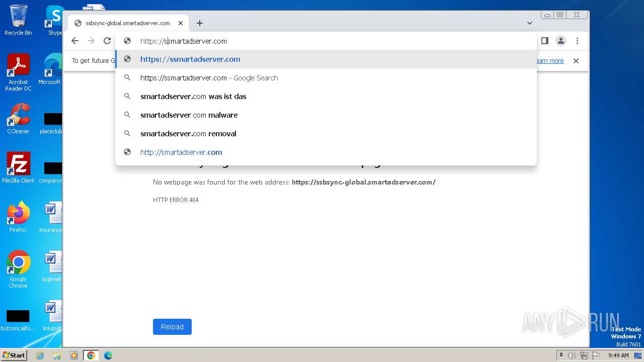Click inside the address bar URL text
644x362 pixels.
click(184, 41)
